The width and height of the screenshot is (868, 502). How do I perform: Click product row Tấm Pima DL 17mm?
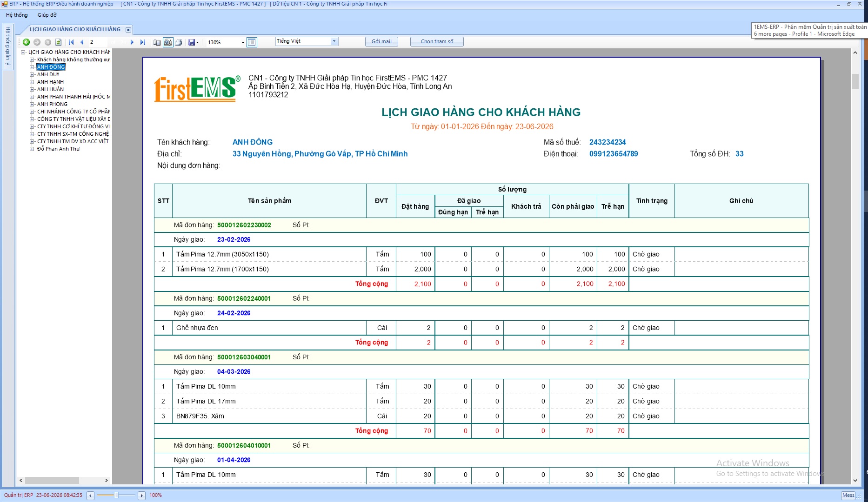481,401
